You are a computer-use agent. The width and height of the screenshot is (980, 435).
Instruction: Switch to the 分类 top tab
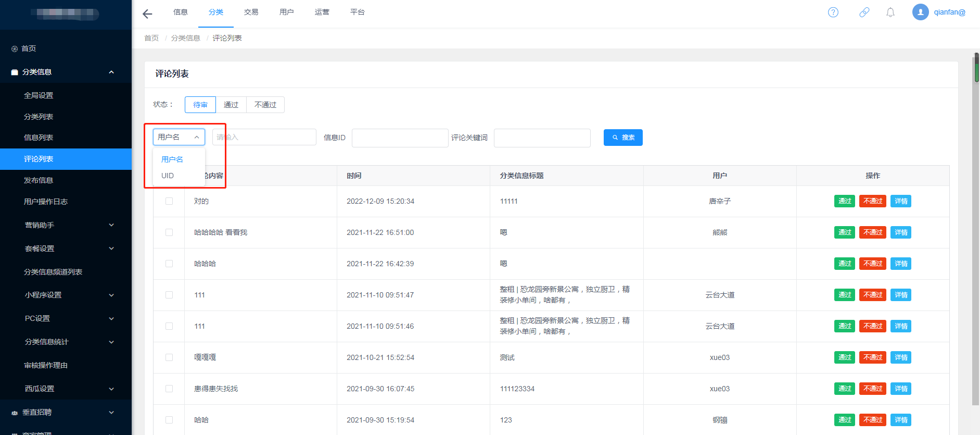(216, 12)
